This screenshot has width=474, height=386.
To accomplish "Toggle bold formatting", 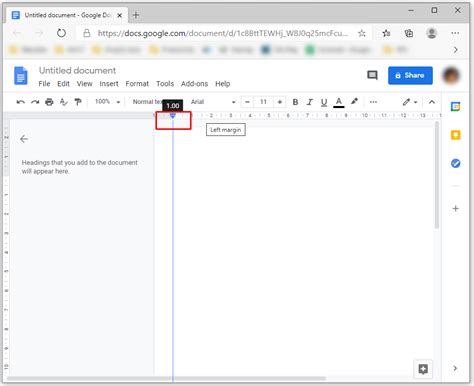I will pos(295,102).
